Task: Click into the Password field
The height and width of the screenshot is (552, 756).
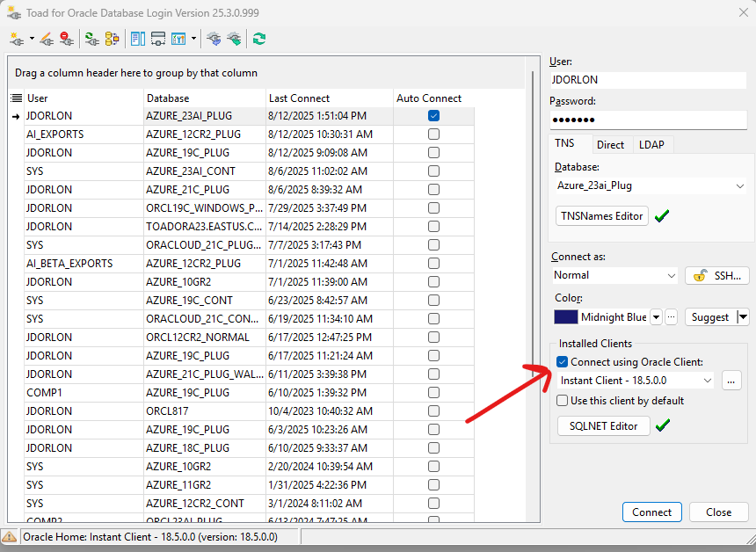Action: 648,120
